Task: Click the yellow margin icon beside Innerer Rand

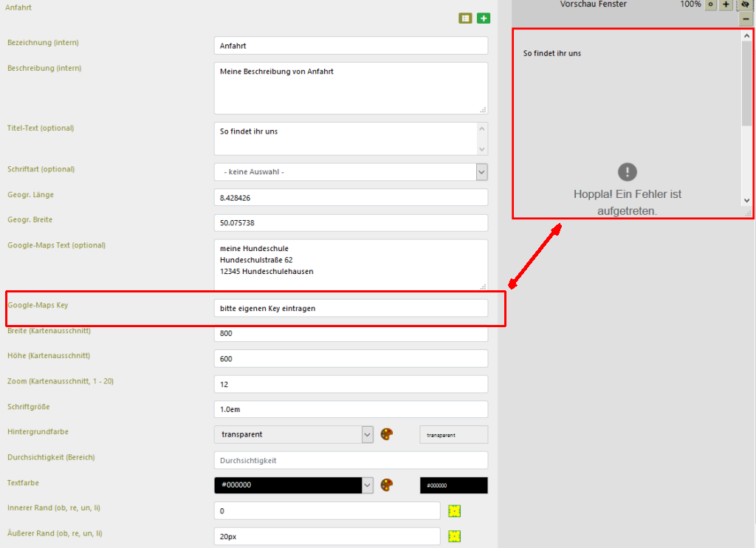Action: [x=455, y=511]
